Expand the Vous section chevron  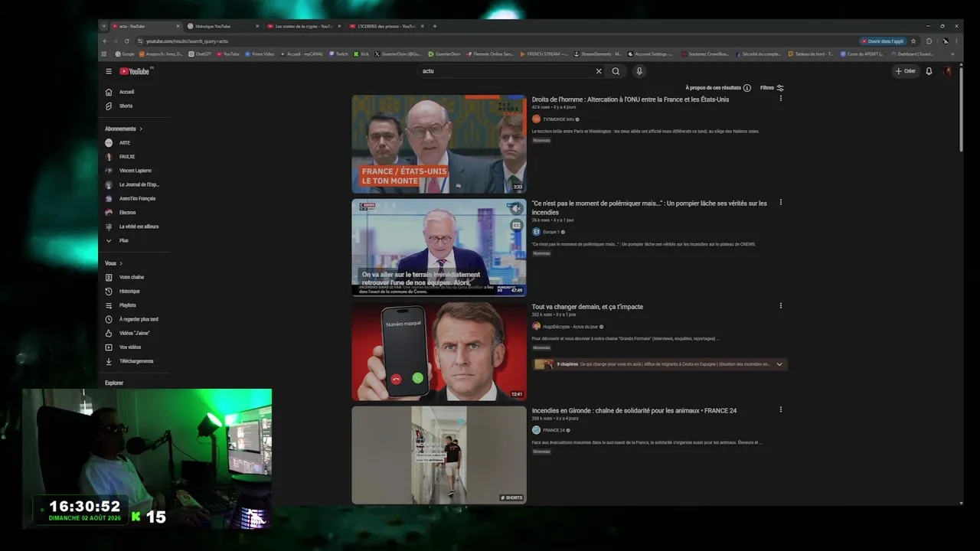(x=121, y=263)
